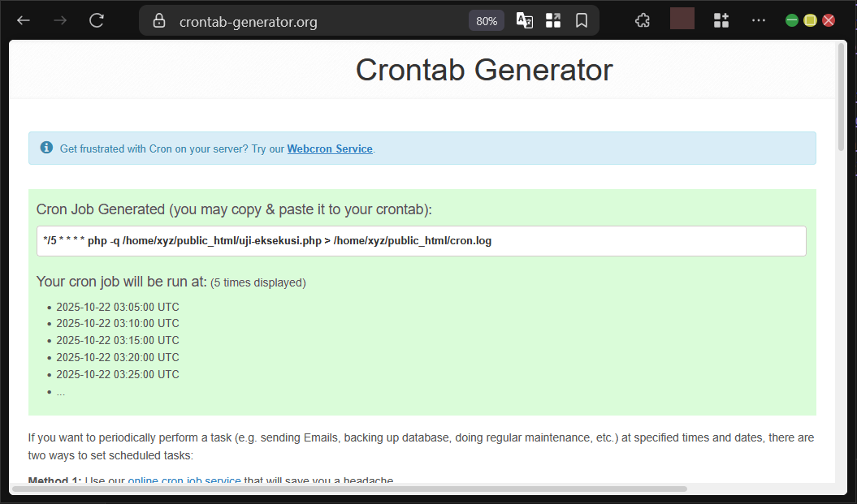Open the Webcron Service link
The image size is (857, 504).
point(330,149)
